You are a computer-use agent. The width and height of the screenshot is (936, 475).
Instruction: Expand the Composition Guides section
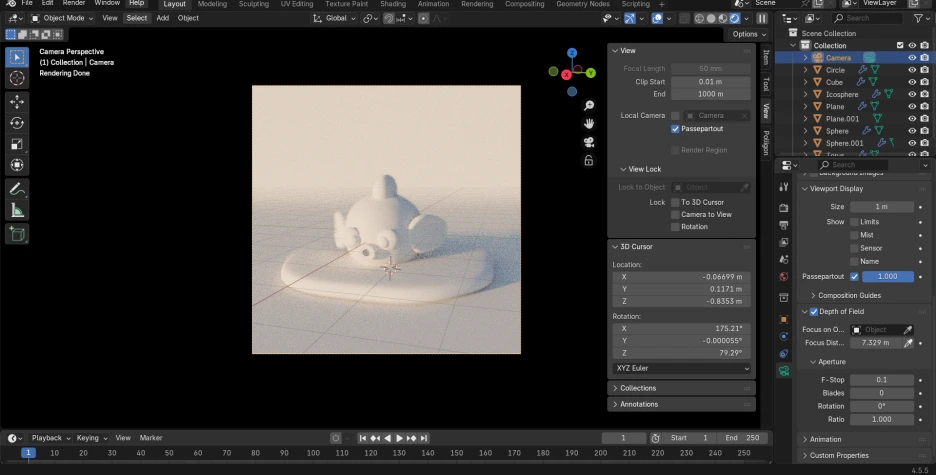(x=850, y=295)
